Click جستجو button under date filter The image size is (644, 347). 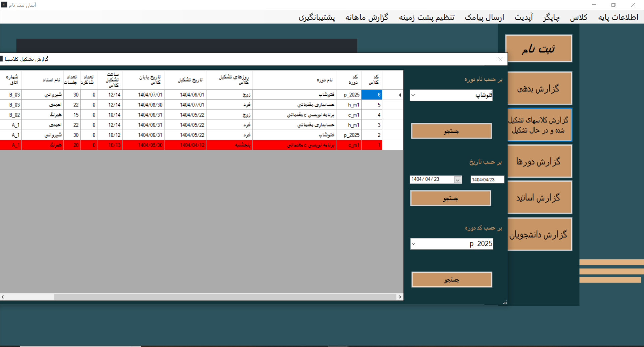point(450,198)
